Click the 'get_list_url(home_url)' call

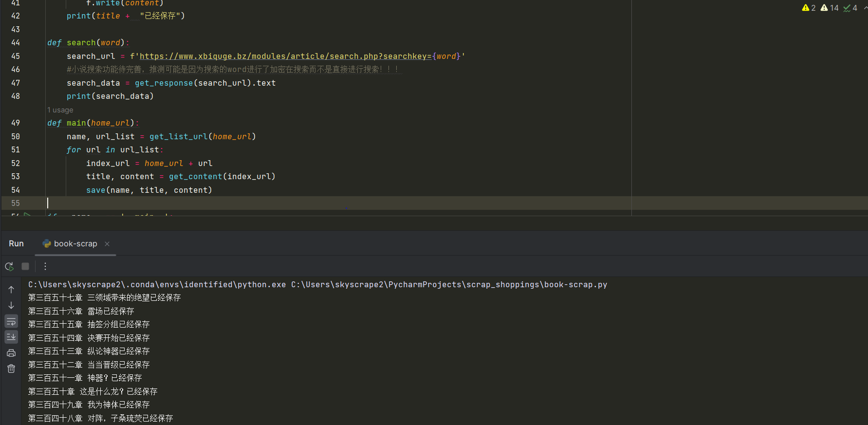point(203,137)
